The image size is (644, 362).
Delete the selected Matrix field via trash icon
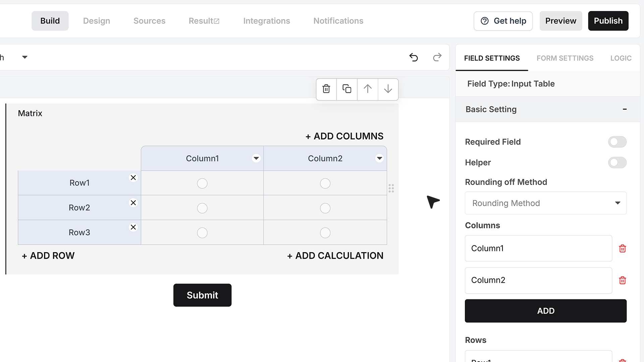point(326,89)
